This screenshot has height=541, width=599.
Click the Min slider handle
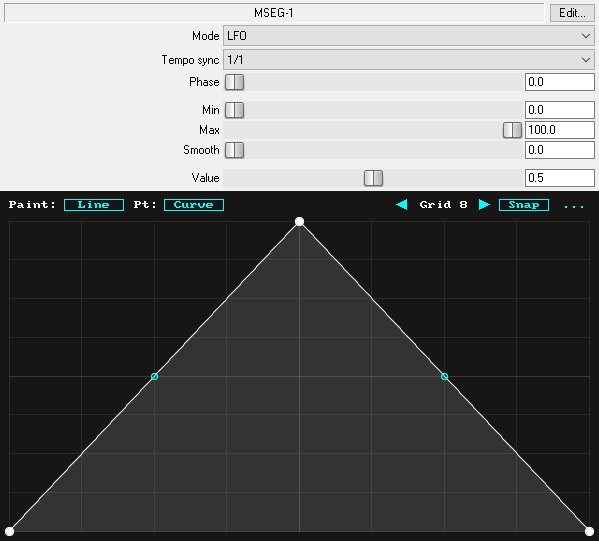coord(234,110)
